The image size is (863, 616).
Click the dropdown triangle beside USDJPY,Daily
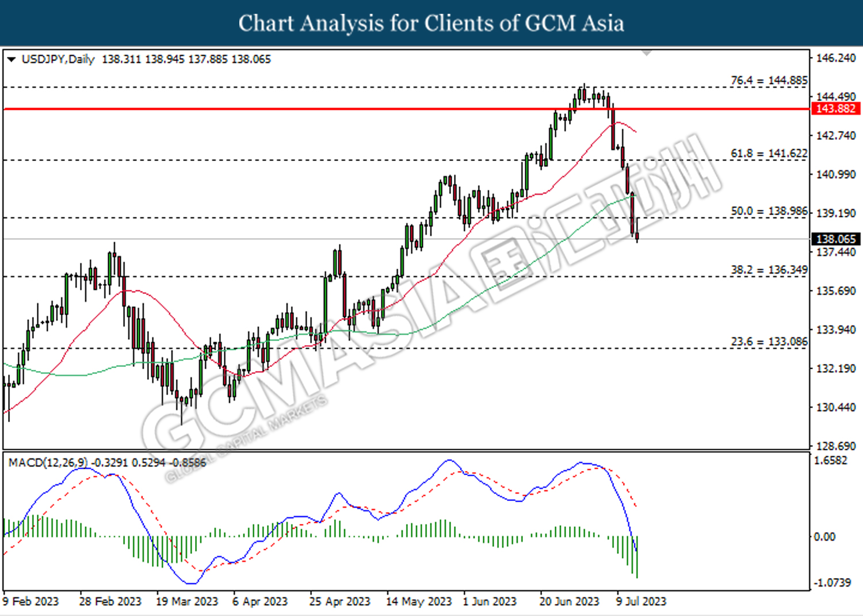pos(11,59)
